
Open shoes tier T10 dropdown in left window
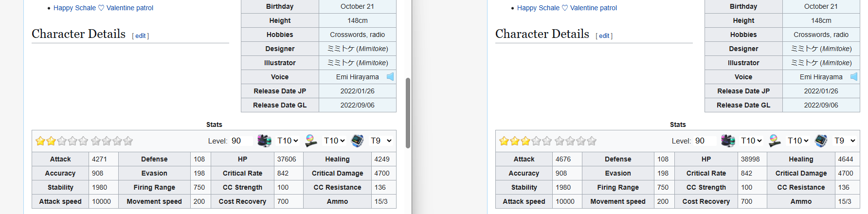288,141
